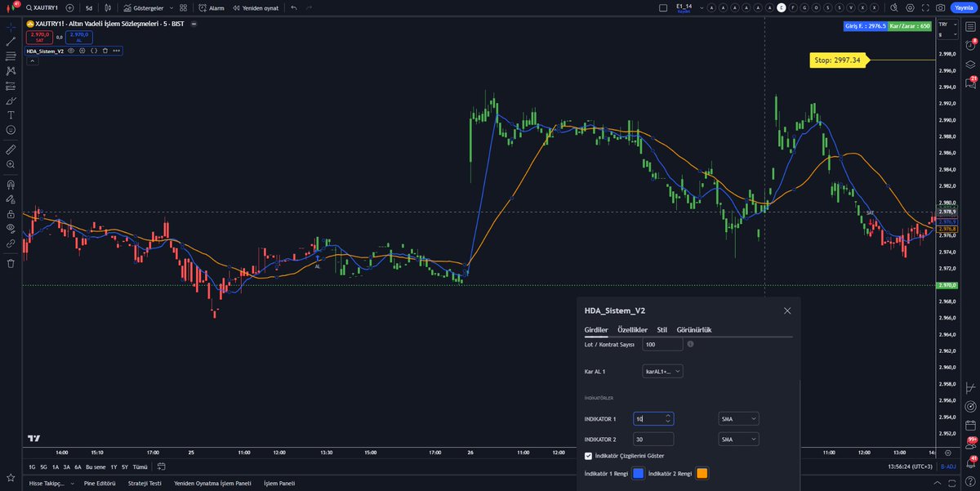This screenshot has height=491, width=980.
Task: Open the Kar AL 1 dropdown
Action: (662, 371)
